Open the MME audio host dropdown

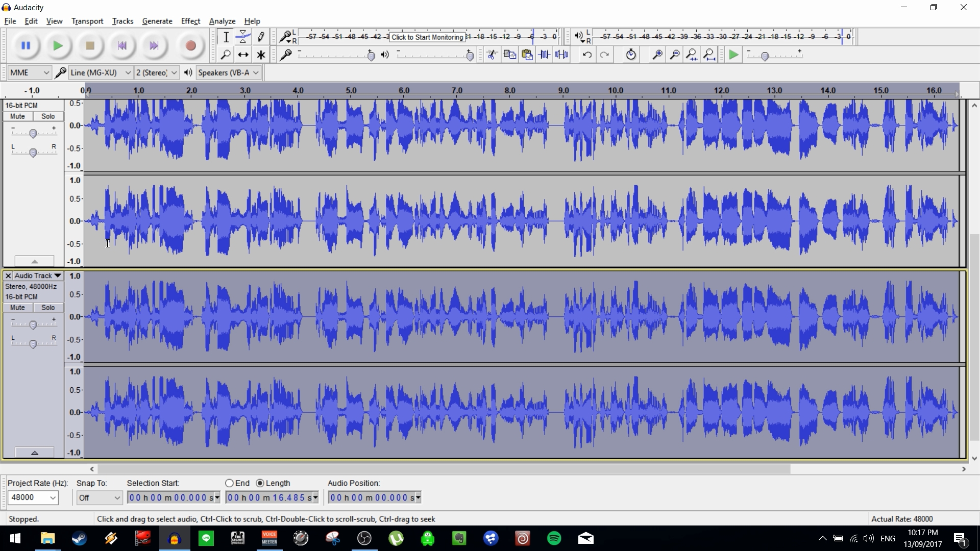[30, 72]
